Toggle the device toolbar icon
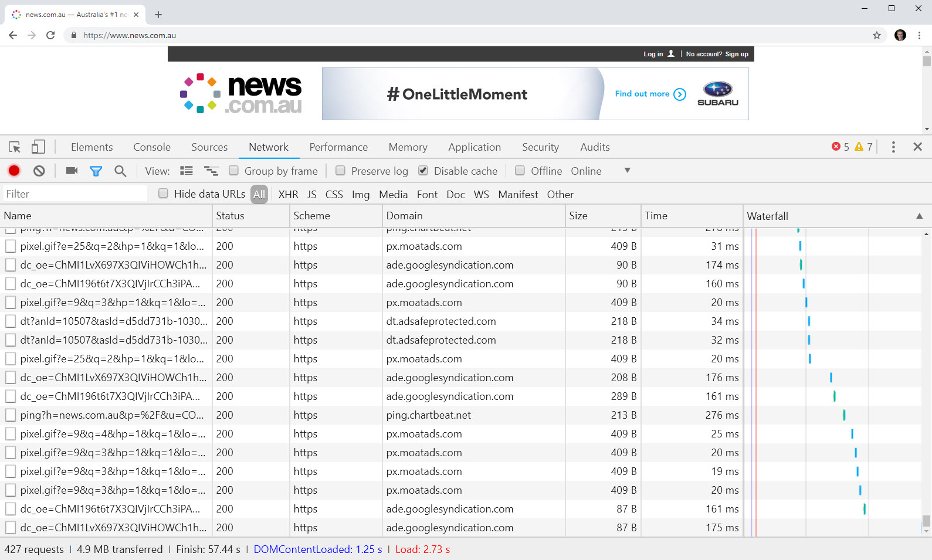 (38, 147)
